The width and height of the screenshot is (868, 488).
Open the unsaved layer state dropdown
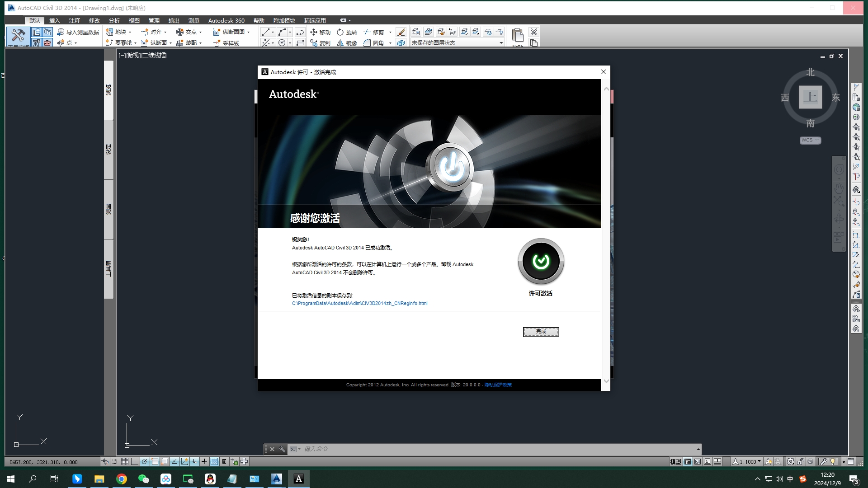point(501,43)
